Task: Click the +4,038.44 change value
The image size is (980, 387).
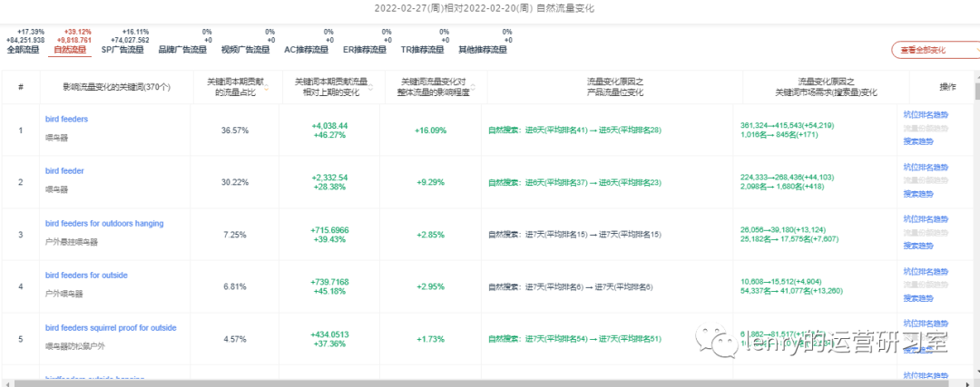Action: [x=328, y=125]
